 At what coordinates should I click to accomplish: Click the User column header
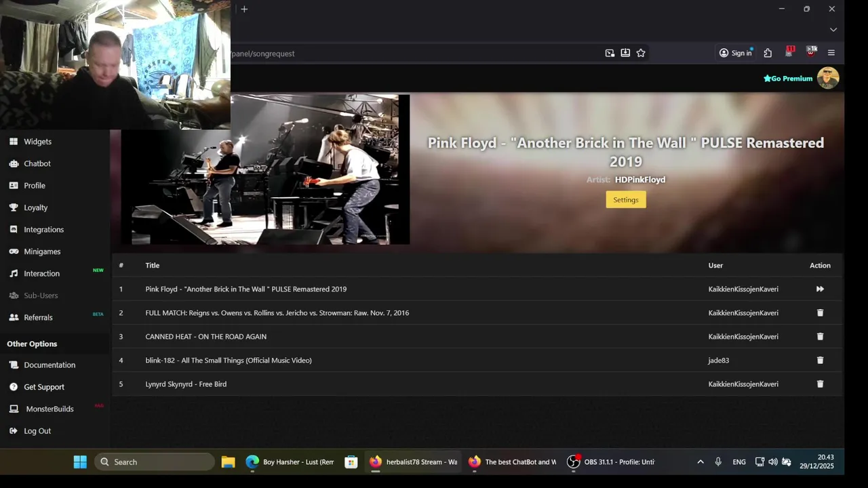point(715,265)
